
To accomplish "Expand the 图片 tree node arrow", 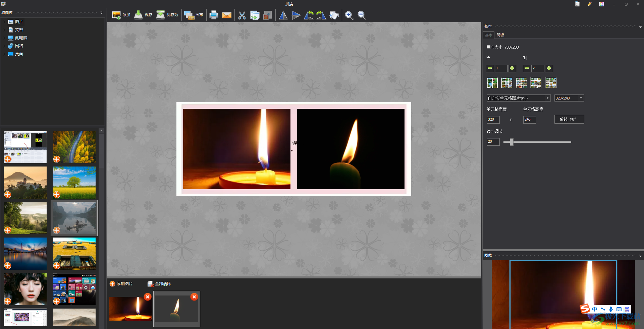I will (x=4, y=22).
